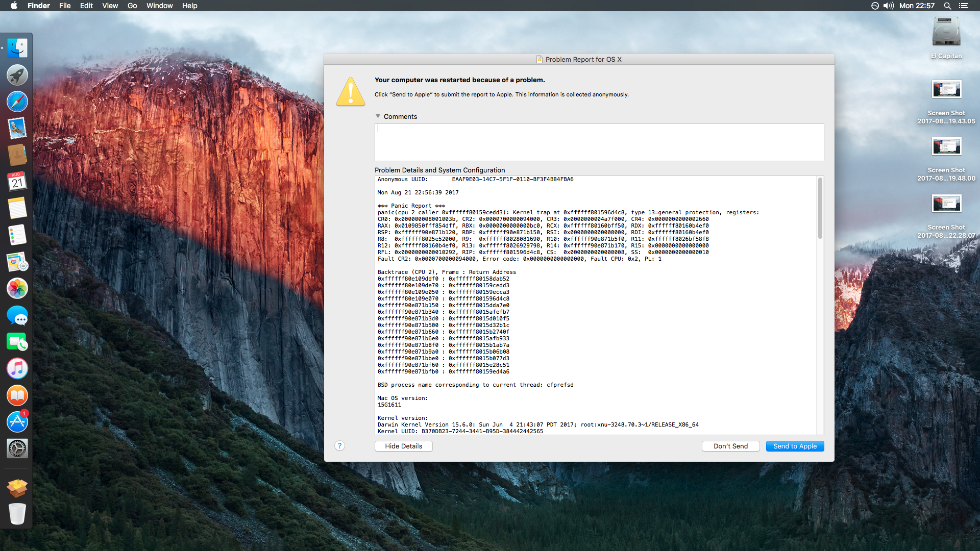The width and height of the screenshot is (980, 551).
Task: Open the Finder menu
Action: [39, 6]
